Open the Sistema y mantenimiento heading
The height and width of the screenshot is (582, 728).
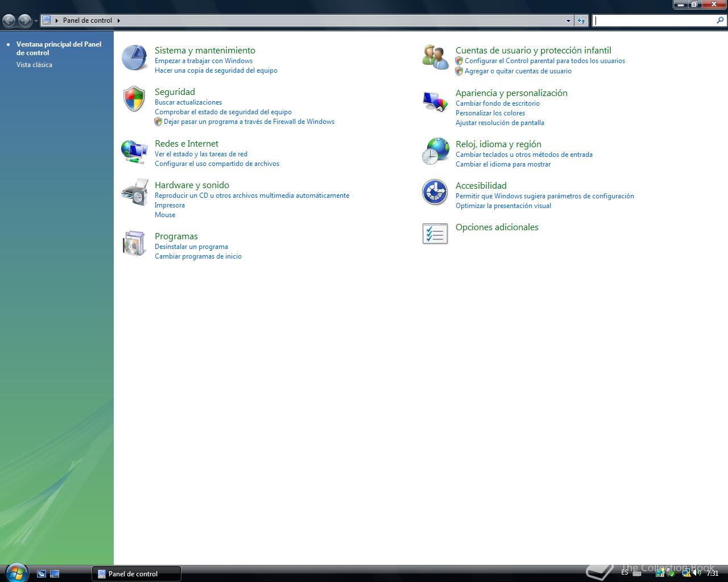click(x=205, y=50)
